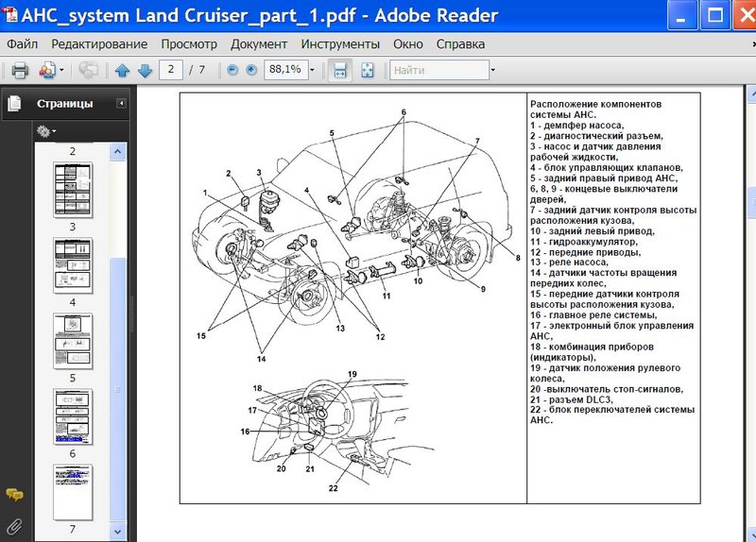Click the zoom percentage field 88,1%

coord(285,70)
